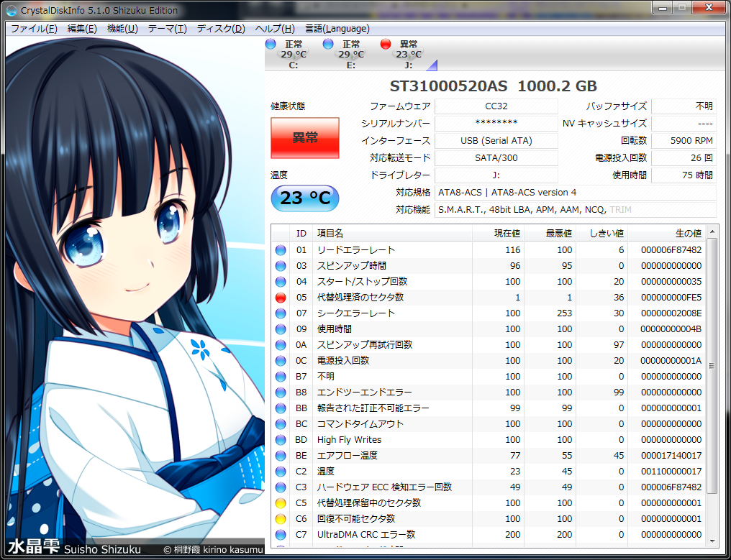Click the transfer mode field SATA/300
This screenshot has width=731, height=560.
point(496,158)
